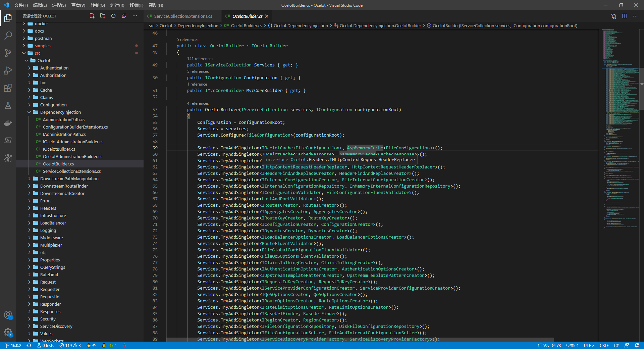
Task: Click git branch 16.0.2 in status bar
Action: (x=13, y=345)
